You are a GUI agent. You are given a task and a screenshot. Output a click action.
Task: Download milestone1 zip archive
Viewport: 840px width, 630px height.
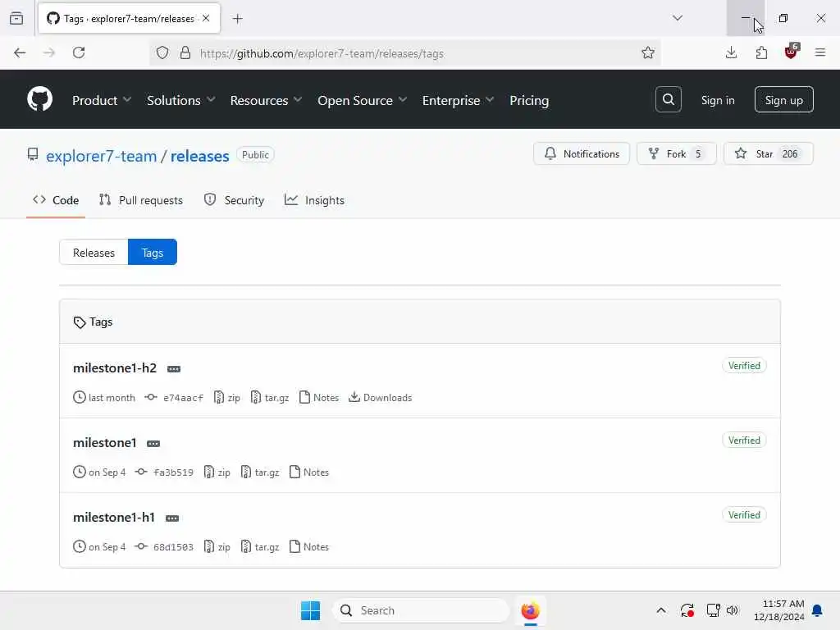coord(217,472)
